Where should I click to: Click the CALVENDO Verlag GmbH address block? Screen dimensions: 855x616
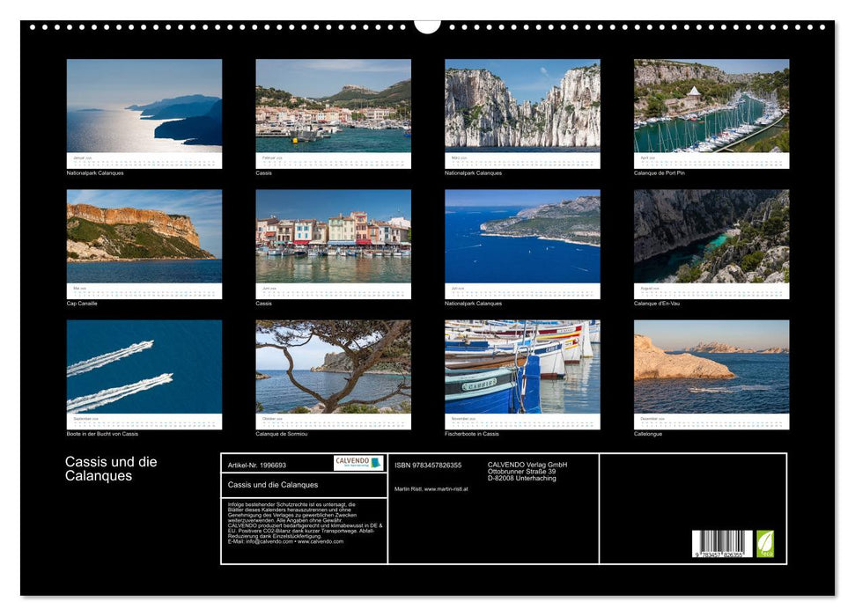pyautogui.click(x=527, y=473)
